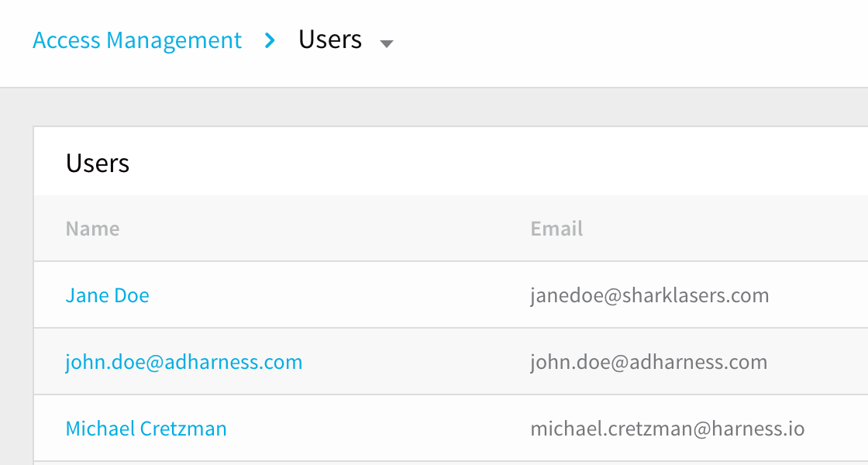The width and height of the screenshot is (868, 465).
Task: Click partially visible row below Michael Cretzman
Action: (x=450, y=463)
